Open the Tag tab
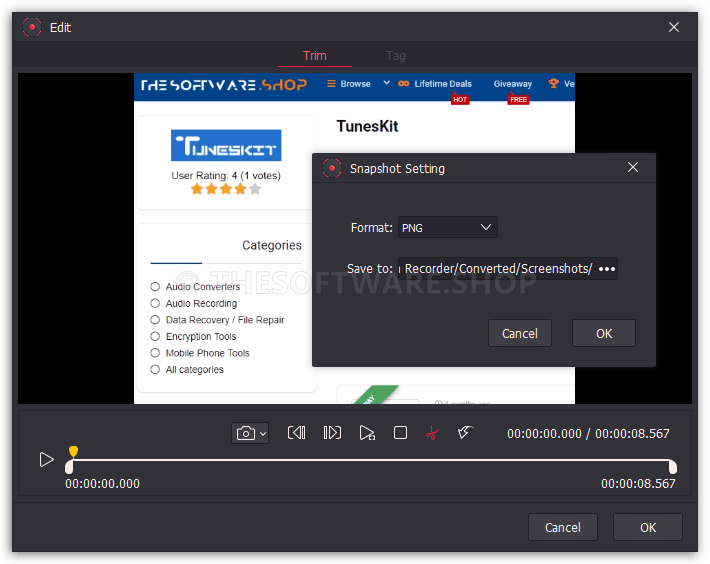The image size is (710, 564). [395, 56]
